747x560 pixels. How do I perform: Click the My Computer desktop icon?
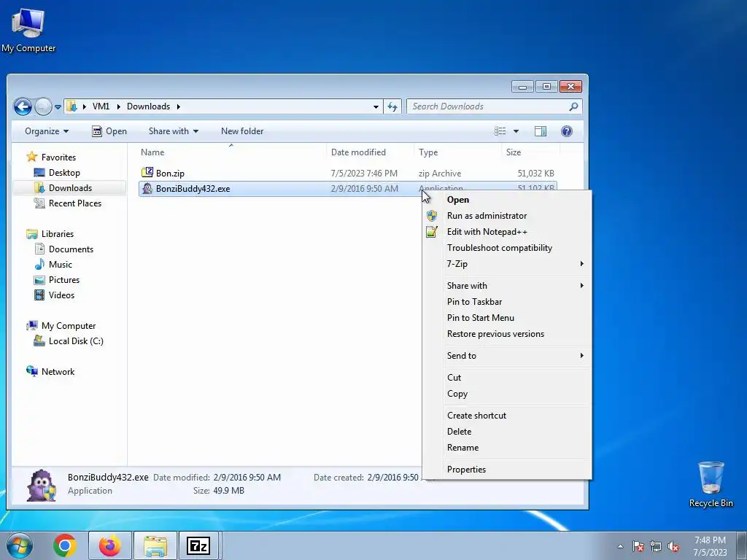(x=28, y=31)
